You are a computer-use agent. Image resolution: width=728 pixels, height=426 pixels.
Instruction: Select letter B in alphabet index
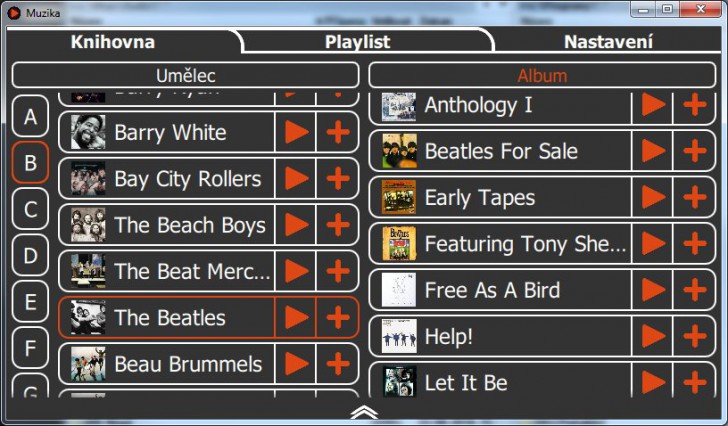tap(30, 162)
